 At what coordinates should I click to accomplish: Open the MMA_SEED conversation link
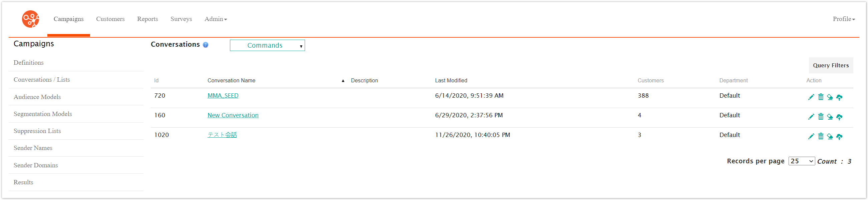click(x=223, y=96)
